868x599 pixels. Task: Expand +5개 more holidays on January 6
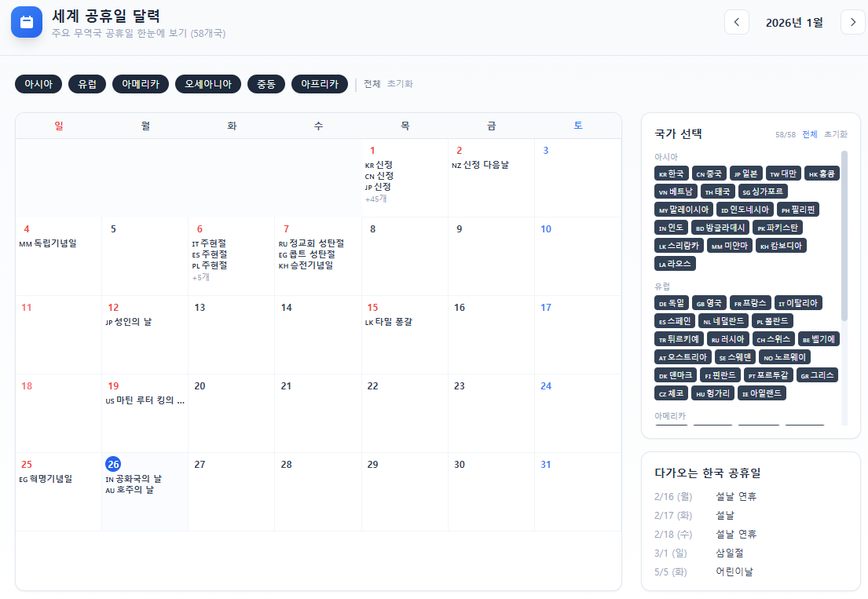[x=201, y=277]
